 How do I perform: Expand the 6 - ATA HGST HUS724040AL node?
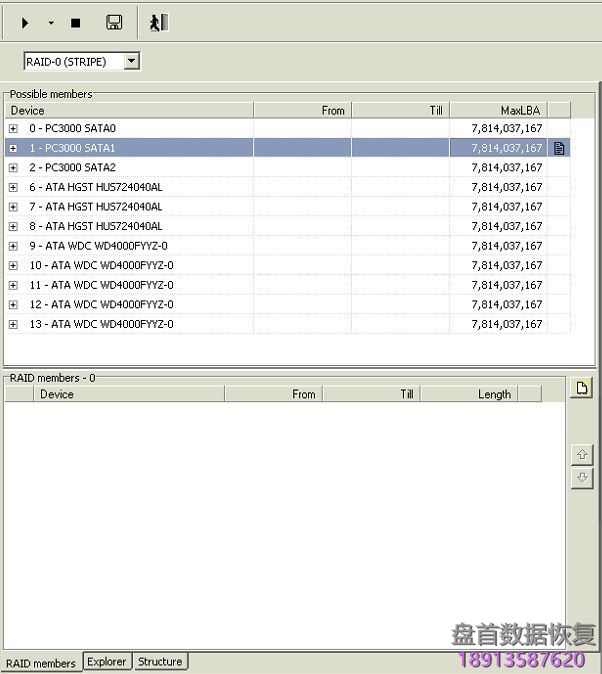(x=13, y=187)
